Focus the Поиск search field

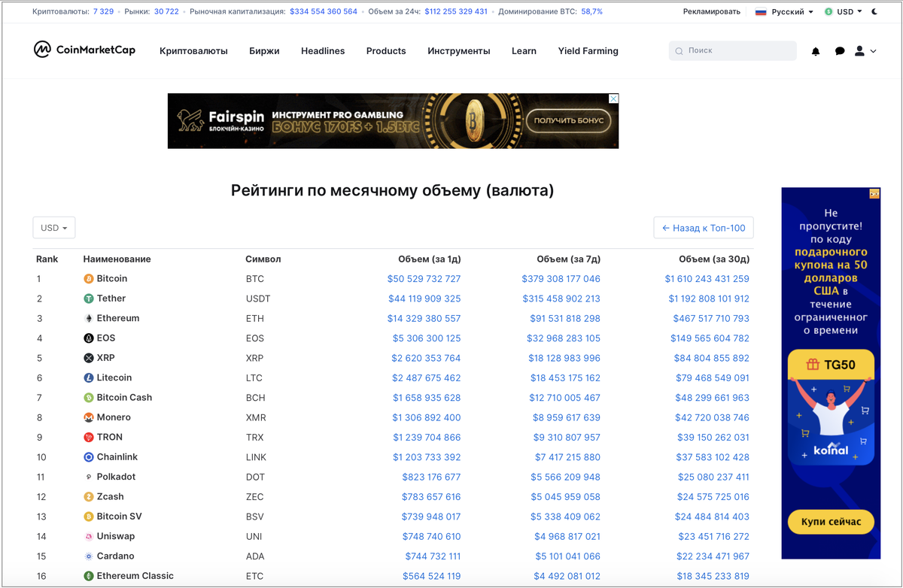733,50
